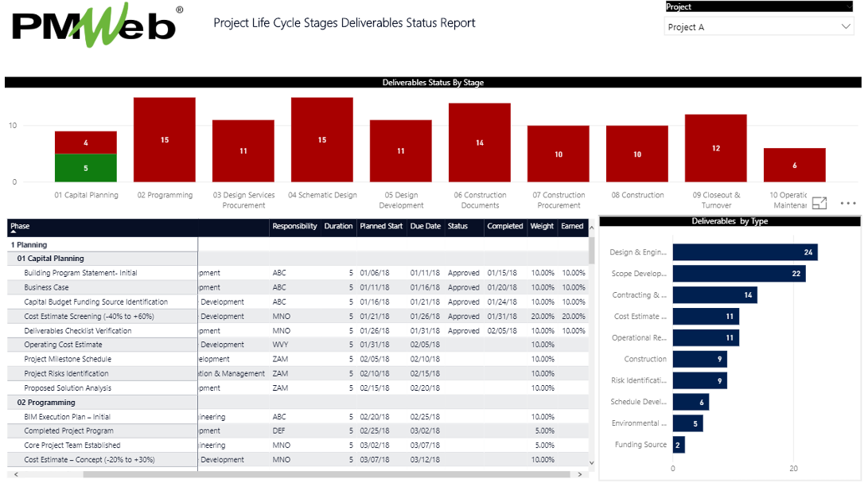
Task: Click the 08 Construction bar
Action: tap(637, 154)
